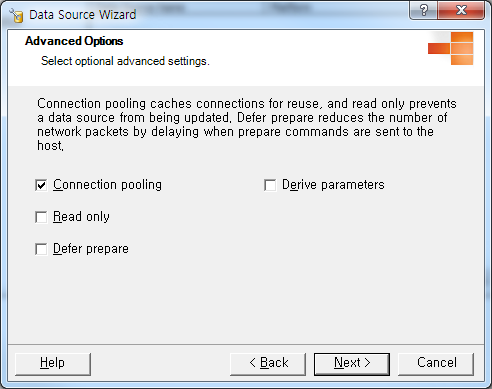Go back with the Back button

click(268, 364)
